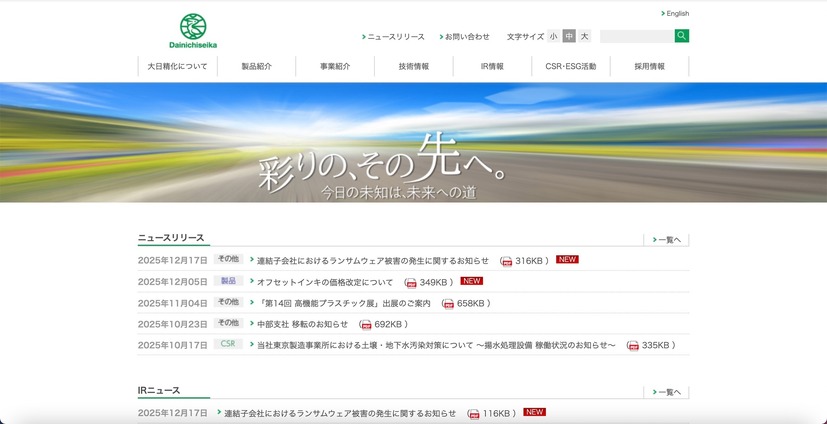Click CSR tag on 2025年10月17日 row

coord(228,344)
